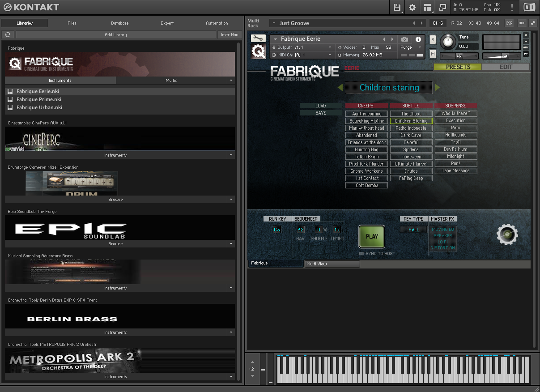Minimize the instrument header with minus button

[526, 41]
